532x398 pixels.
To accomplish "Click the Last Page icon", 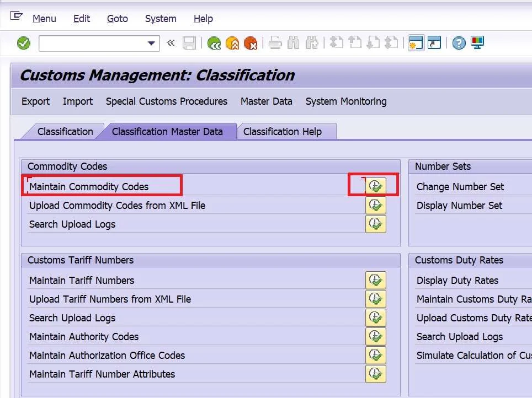I will [391, 42].
